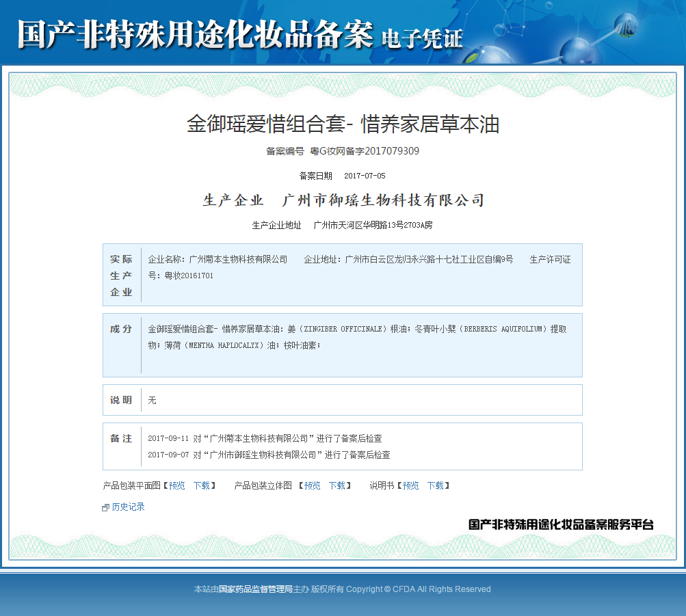Preview the 产品包装平面图 image

(176, 485)
